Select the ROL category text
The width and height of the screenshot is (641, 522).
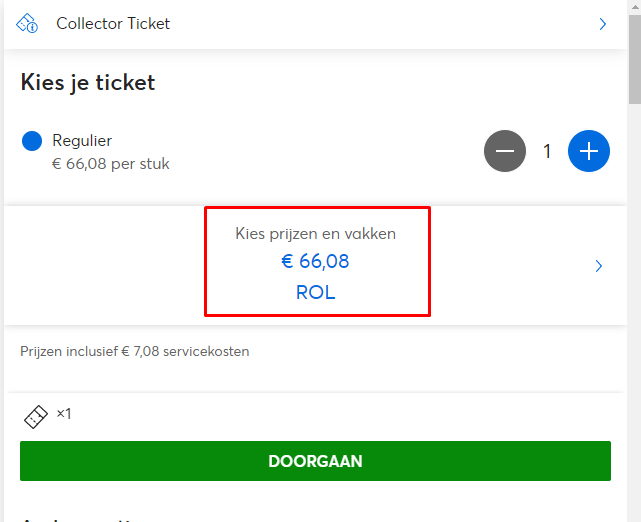click(x=315, y=292)
